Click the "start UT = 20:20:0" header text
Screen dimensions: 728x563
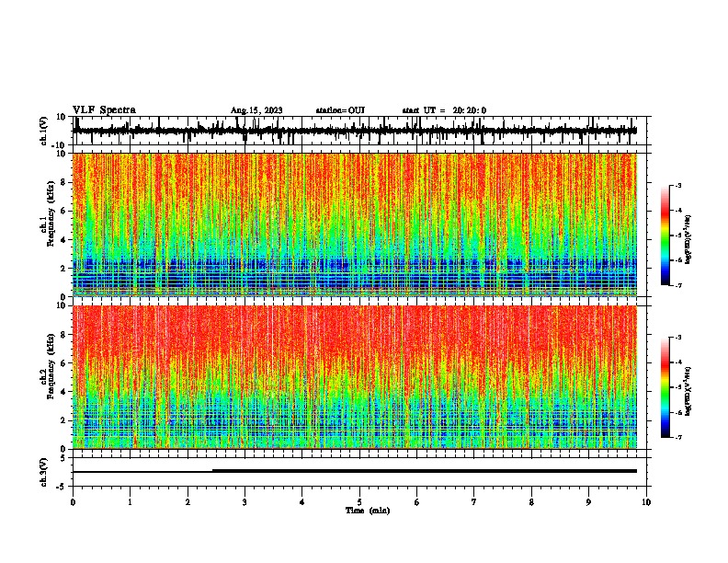pos(444,110)
